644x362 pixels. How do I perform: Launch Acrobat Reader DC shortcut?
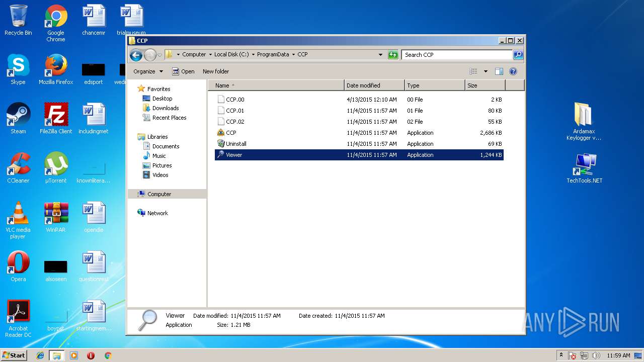18,319
